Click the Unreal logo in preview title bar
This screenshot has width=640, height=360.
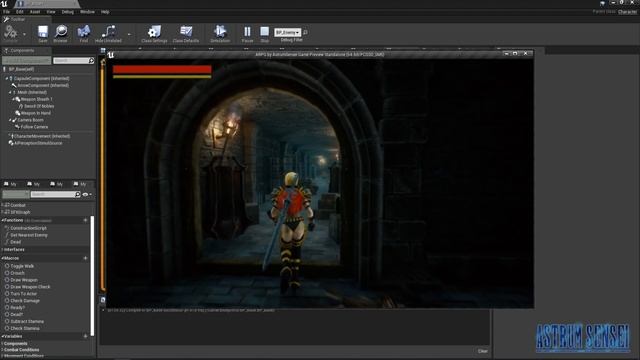[111, 54]
